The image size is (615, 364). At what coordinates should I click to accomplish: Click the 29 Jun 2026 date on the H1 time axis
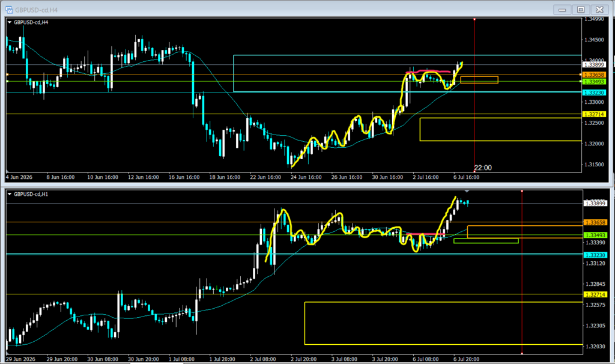tap(21, 359)
